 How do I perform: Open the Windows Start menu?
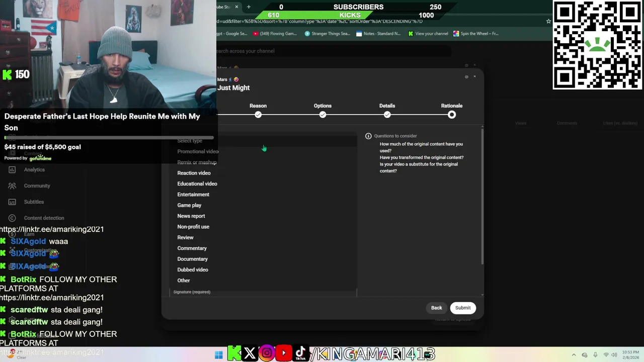tap(218, 355)
